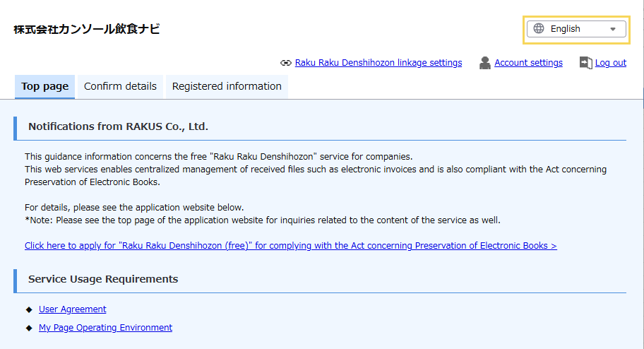Open the Registered information tab
Viewport: 644px width, 349px height.
[227, 87]
